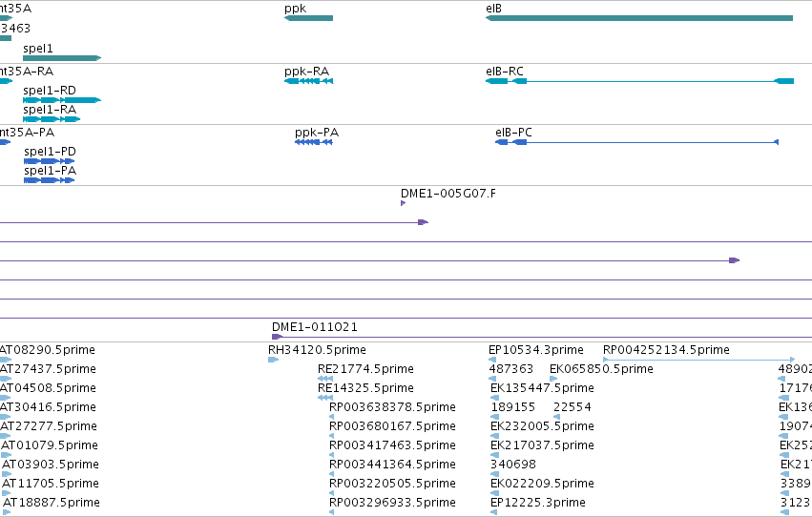This screenshot has width=812, height=517.
Task: Select the AT04508.5prime EST arrow
Action: [5, 398]
